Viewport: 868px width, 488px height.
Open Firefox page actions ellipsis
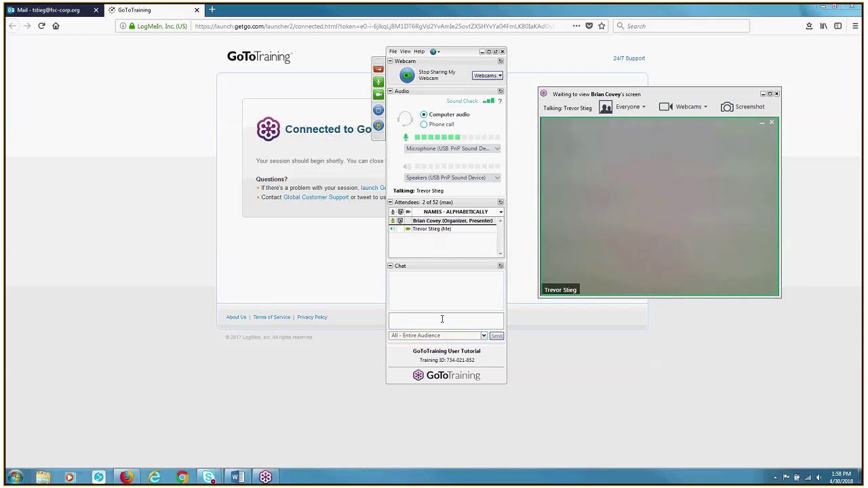click(x=576, y=26)
